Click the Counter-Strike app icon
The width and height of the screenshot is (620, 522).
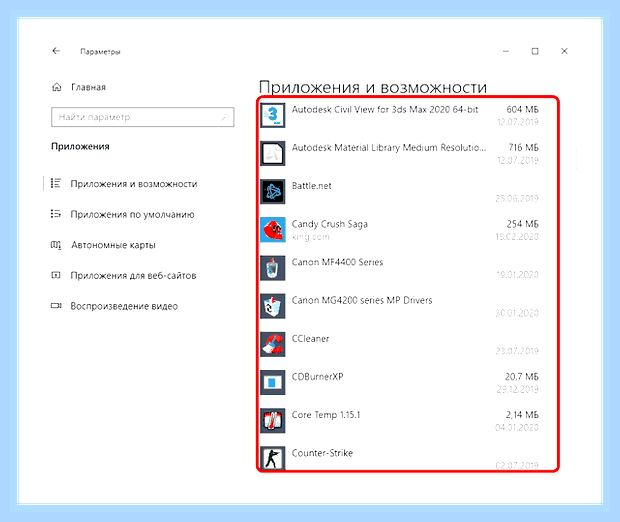coord(272,458)
